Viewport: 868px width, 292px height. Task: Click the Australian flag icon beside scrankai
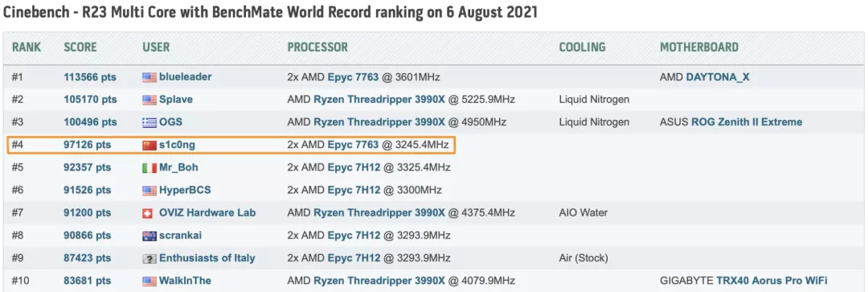coord(149,236)
